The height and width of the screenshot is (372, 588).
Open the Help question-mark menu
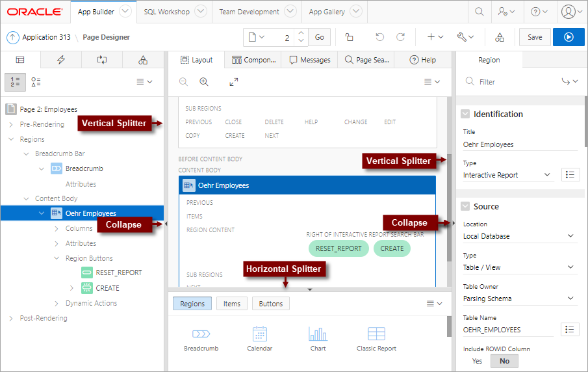539,12
